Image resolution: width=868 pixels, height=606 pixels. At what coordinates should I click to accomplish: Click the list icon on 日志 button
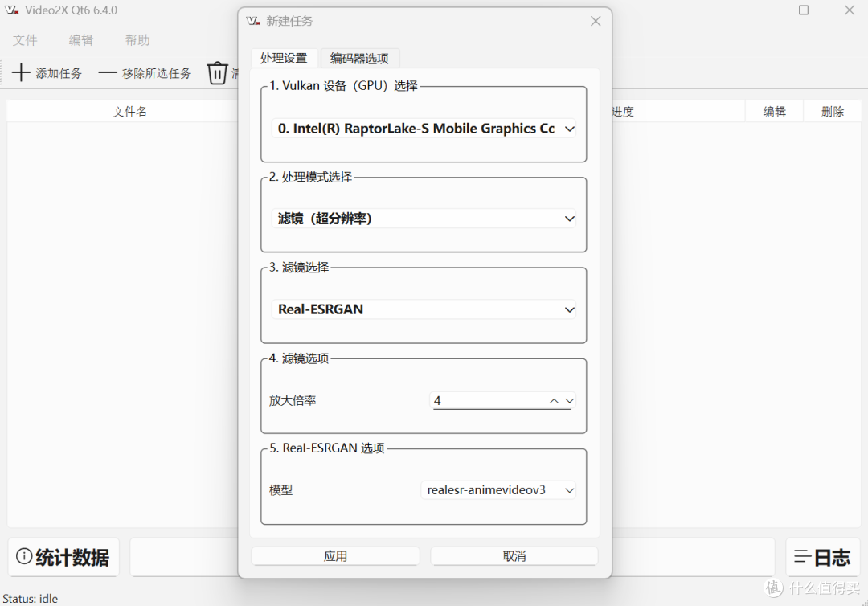pyautogui.click(x=803, y=557)
